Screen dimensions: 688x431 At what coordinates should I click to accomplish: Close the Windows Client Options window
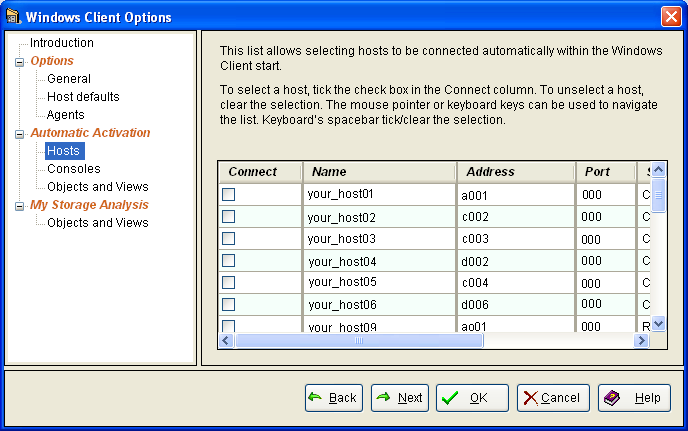click(671, 17)
